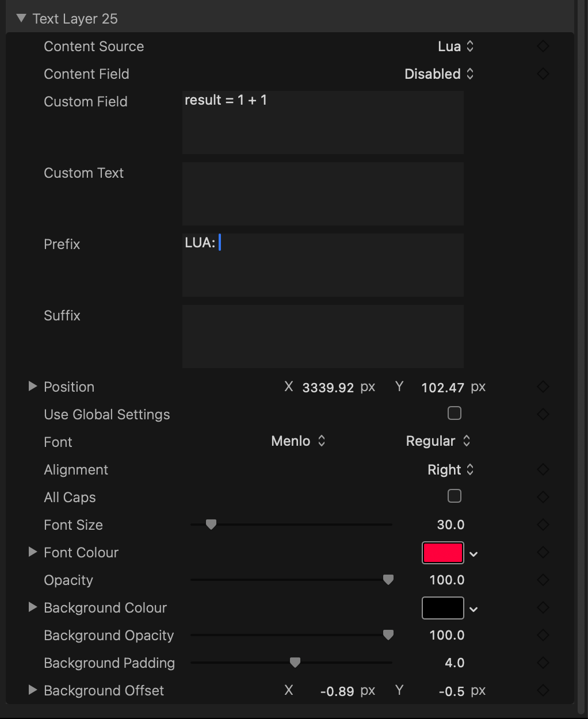Toggle the All Caps checkbox
This screenshot has height=719, width=588.
tap(455, 496)
